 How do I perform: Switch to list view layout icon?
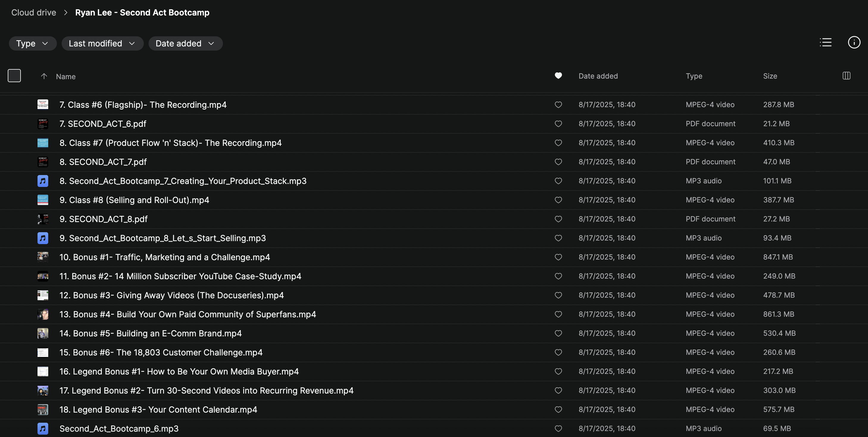(825, 43)
